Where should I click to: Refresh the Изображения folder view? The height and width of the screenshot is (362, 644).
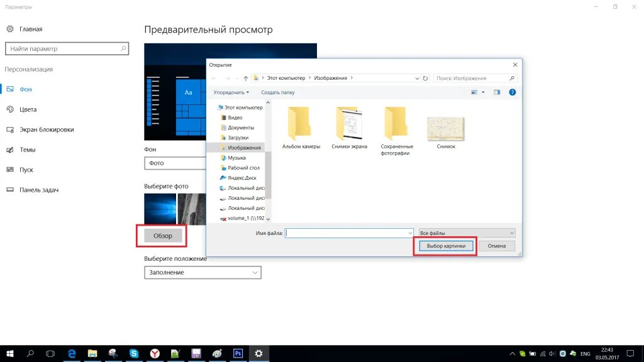click(x=425, y=78)
